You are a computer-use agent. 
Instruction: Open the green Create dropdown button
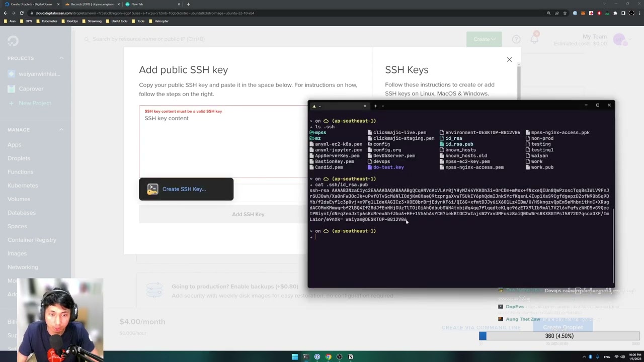pos(484,39)
